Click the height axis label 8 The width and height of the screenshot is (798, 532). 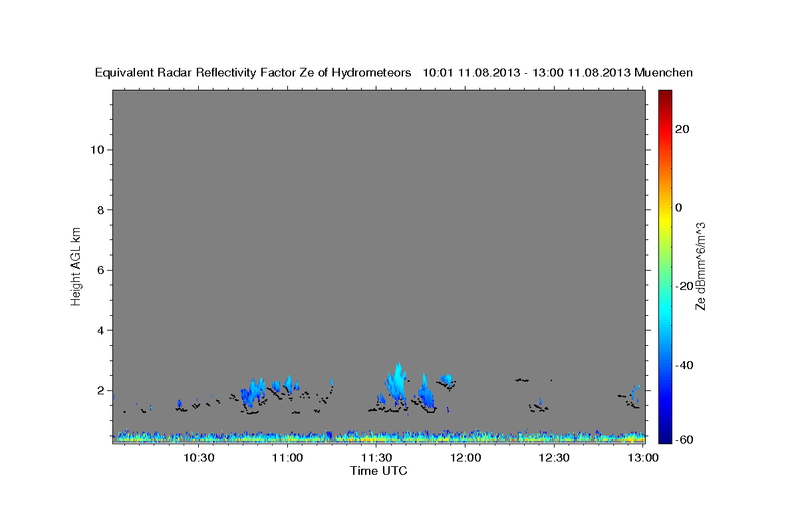pos(101,210)
